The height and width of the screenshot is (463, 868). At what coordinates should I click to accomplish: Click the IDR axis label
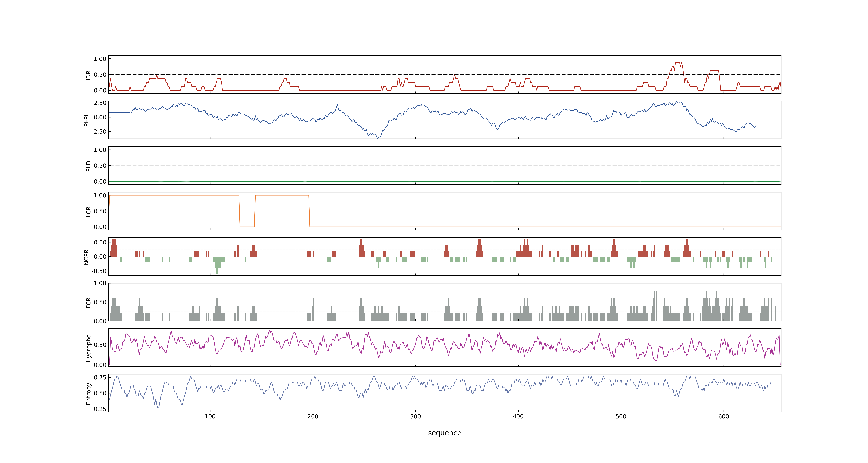point(88,75)
